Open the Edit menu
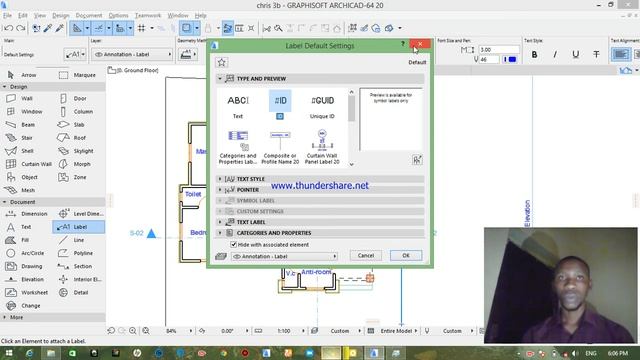640x360 pixels. 23,16
